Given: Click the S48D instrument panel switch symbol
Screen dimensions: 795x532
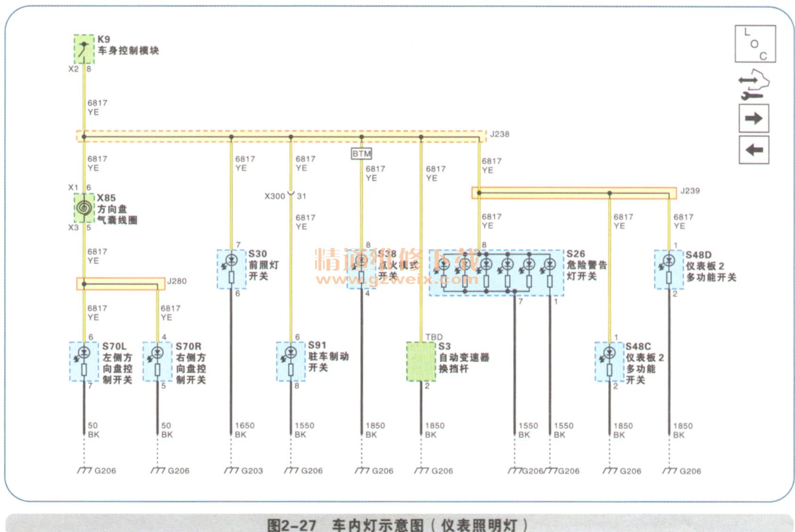Looking at the screenshot, I should [669, 269].
